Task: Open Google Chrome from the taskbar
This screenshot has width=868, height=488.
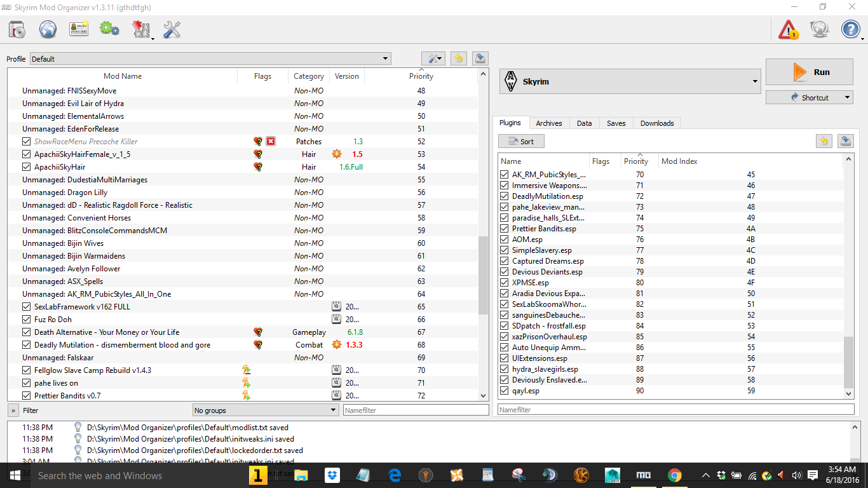Action: click(675, 475)
